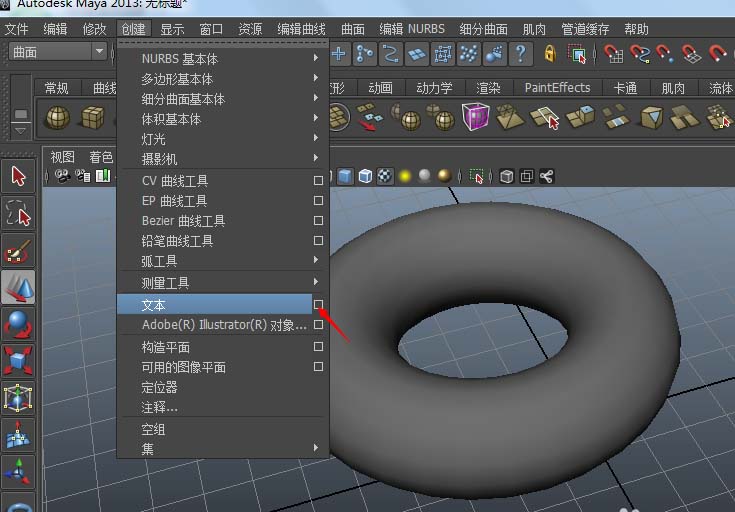Expand 细分曲面基本体 submenu

222,99
